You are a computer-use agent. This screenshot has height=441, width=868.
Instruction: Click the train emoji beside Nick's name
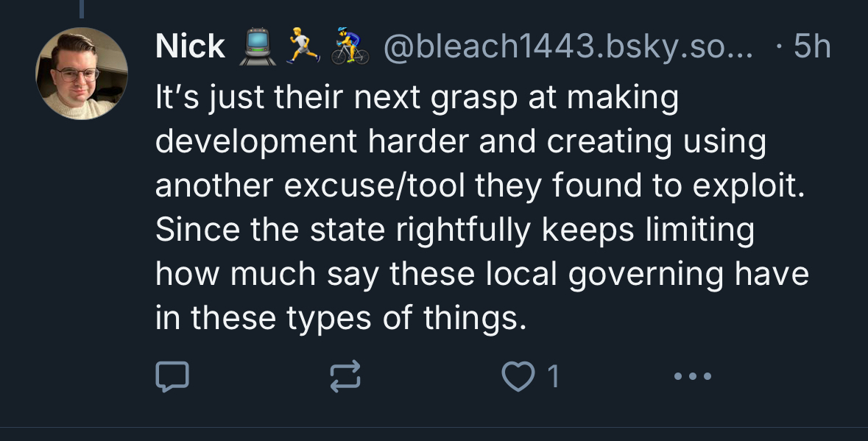tap(255, 47)
